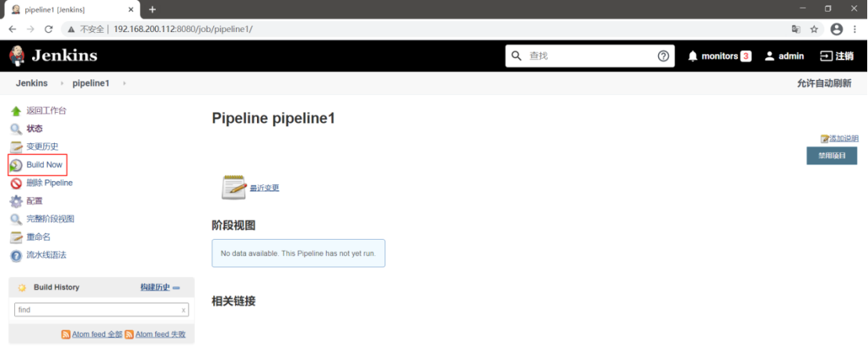
Task: Click the Jenkins header title text
Action: click(64, 56)
